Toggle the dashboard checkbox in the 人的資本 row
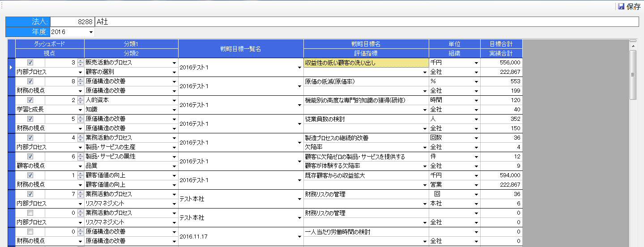 point(30,100)
